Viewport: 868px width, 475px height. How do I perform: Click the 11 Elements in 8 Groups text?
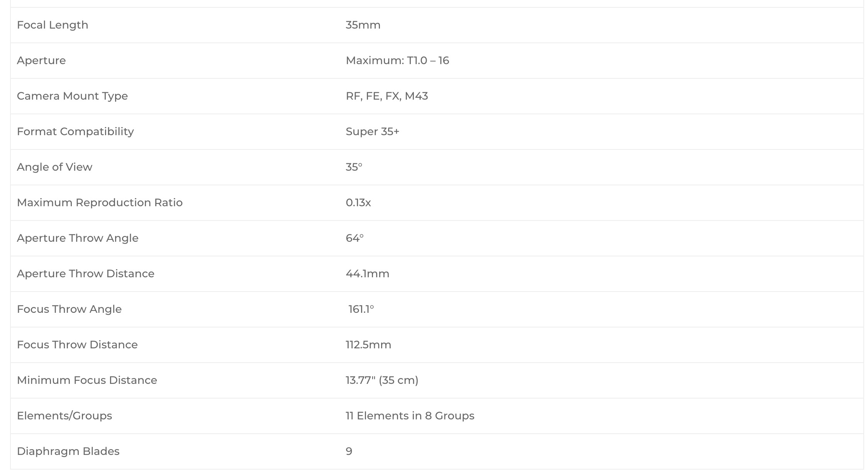[x=410, y=416]
